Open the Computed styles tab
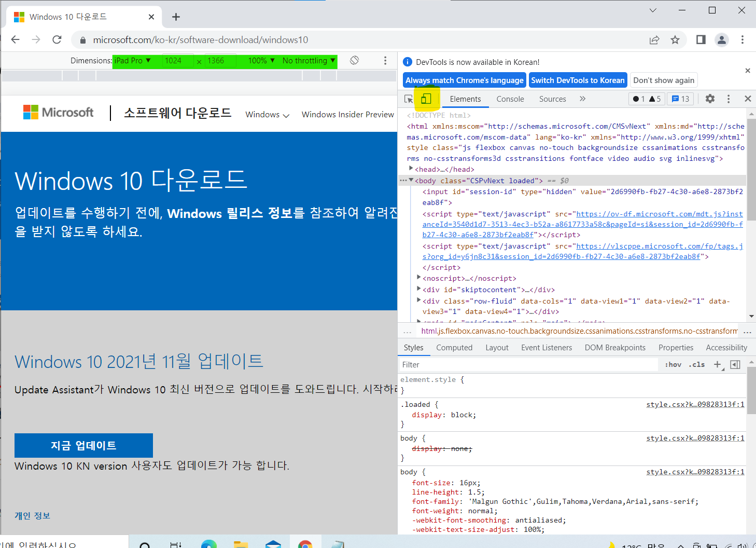The height and width of the screenshot is (548, 756). tap(454, 348)
